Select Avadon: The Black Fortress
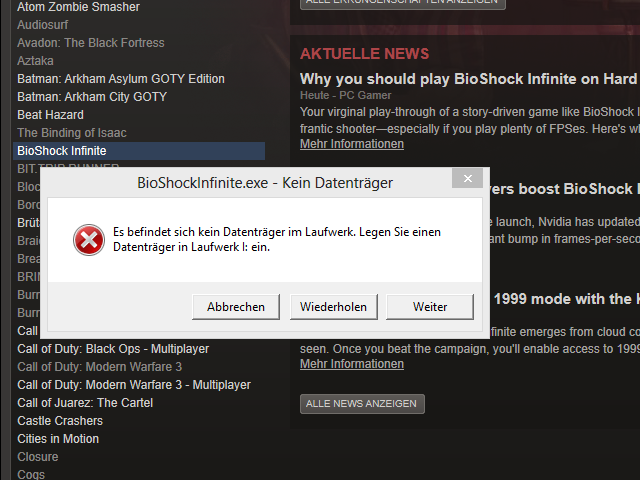Image resolution: width=640 pixels, height=480 pixels. 91,43
